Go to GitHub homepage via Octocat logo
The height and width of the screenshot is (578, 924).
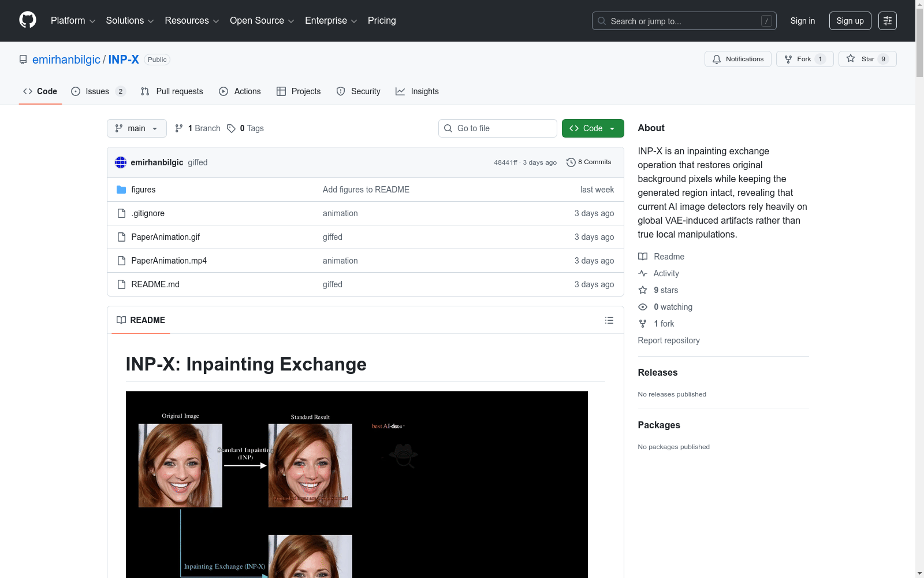point(28,20)
